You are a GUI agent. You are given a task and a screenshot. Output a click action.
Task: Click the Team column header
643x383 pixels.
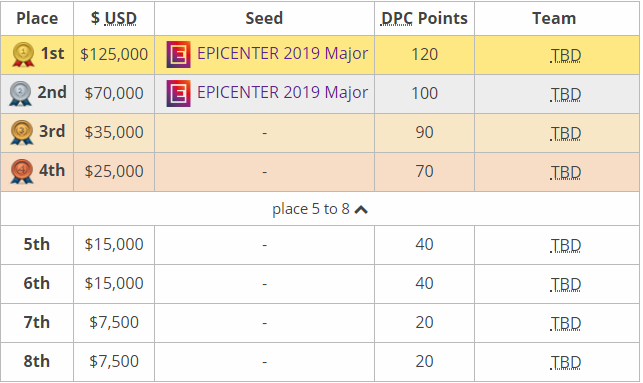pyautogui.click(x=556, y=18)
